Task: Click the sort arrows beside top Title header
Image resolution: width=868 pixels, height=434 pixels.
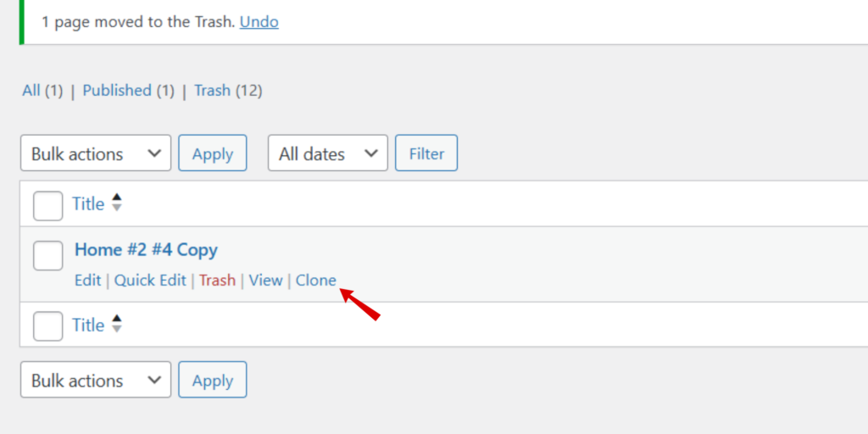Action: 116,202
